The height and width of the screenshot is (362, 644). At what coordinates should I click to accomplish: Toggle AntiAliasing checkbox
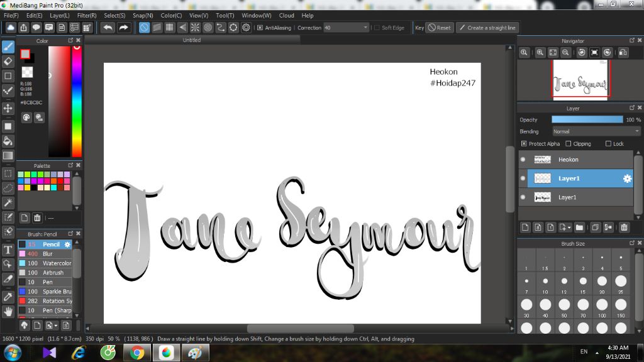tap(260, 28)
